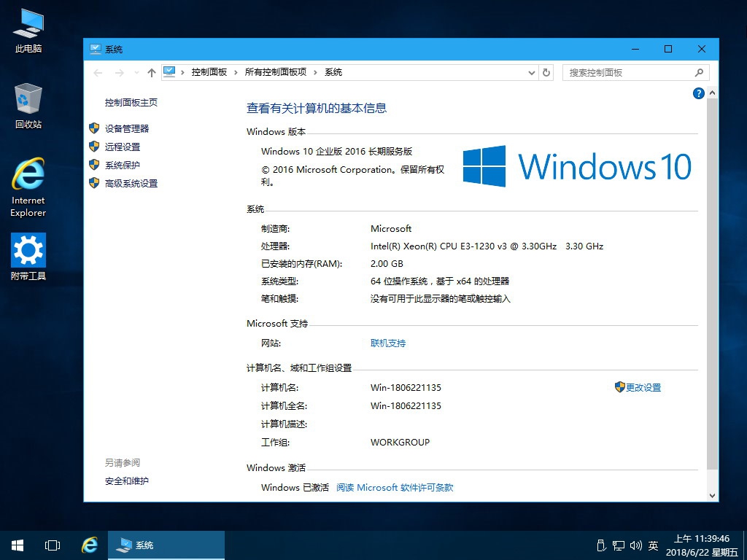
Task: Click 系统 breadcrumb segment
Action: click(333, 72)
